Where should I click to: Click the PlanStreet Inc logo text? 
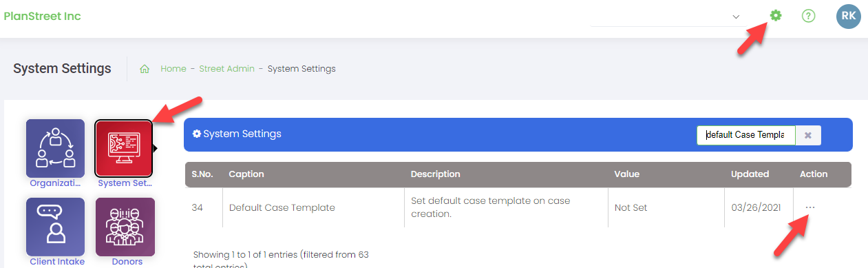[43, 16]
